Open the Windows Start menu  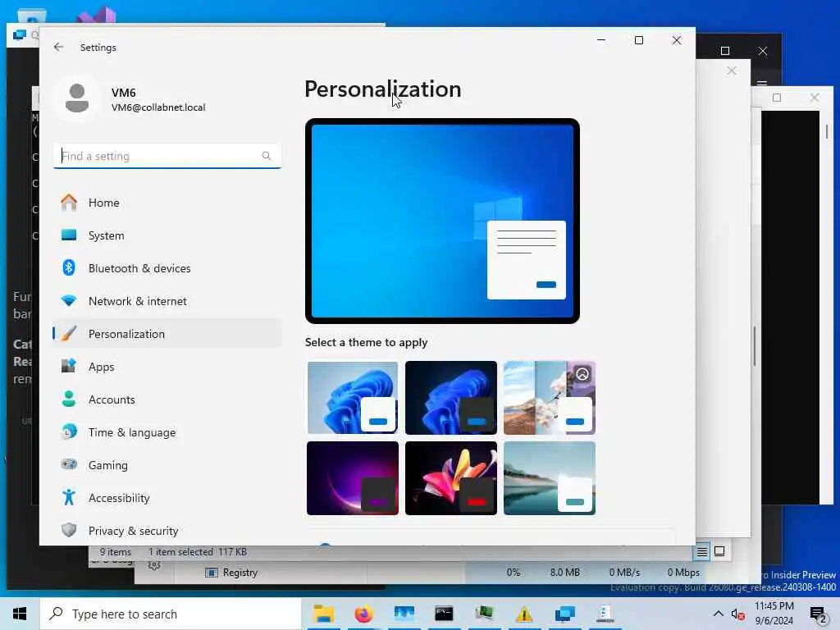(20, 614)
